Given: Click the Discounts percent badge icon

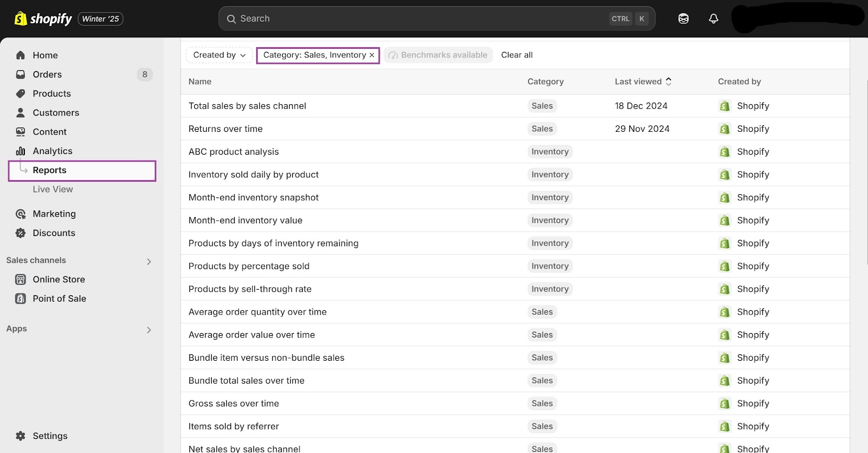Looking at the screenshot, I should 21,233.
